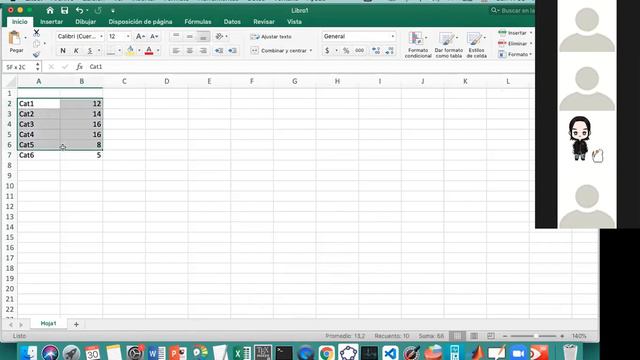The height and width of the screenshot is (360, 640).
Task: Decrease decimal places
Action: coord(390,51)
